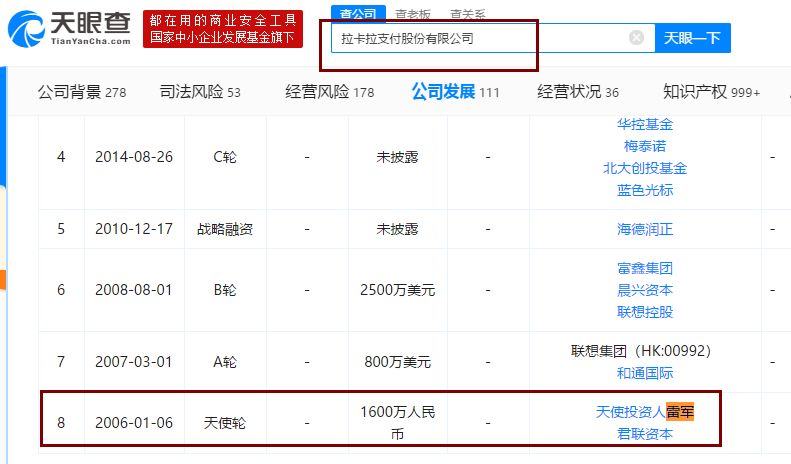Select row number 4
This screenshot has width=791, height=464.
(x=61, y=157)
